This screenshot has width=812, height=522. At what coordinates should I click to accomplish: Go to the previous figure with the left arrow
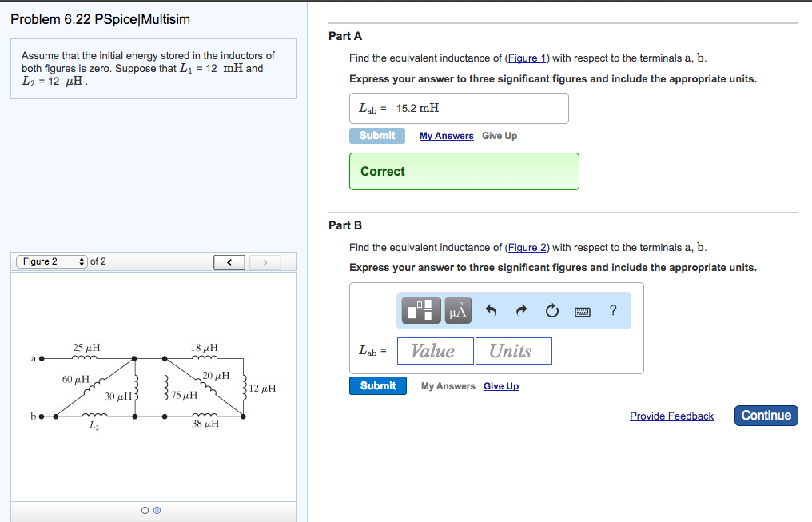coord(229,261)
